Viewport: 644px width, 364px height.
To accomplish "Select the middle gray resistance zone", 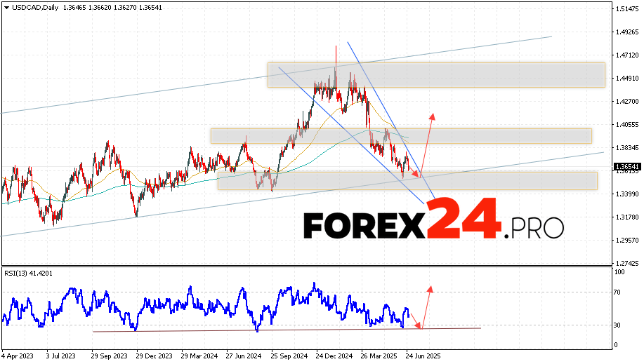I will [400, 135].
